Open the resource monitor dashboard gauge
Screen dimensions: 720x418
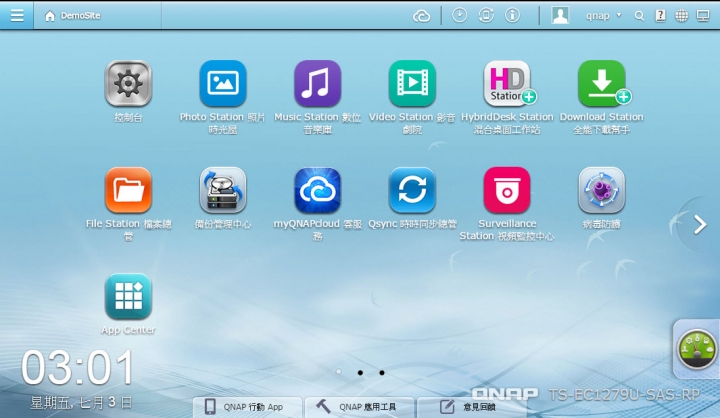pyautogui.click(x=697, y=349)
